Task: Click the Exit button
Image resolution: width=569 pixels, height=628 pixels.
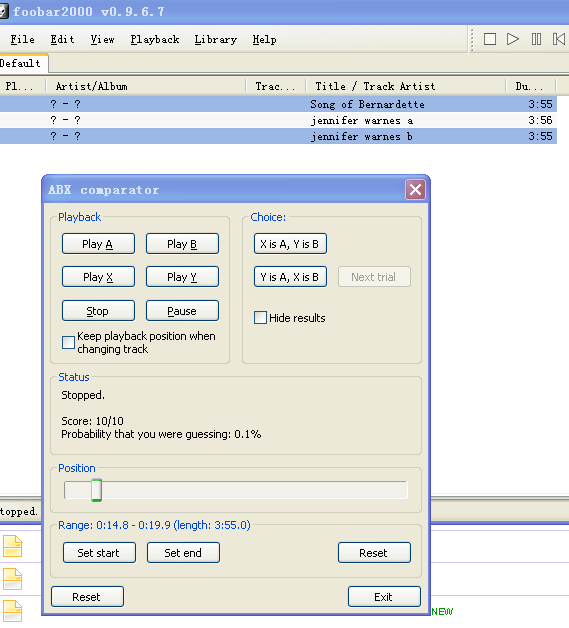Action: coord(384,597)
